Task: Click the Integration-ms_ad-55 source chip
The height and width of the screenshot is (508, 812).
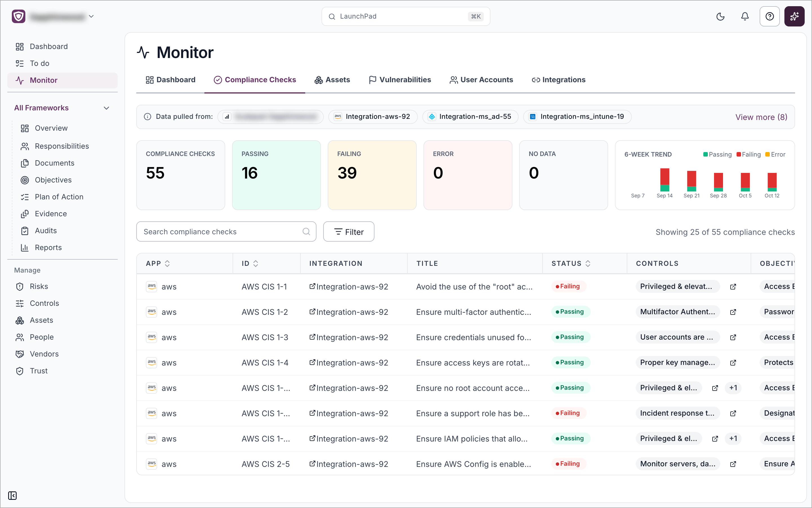Action: 470,117
